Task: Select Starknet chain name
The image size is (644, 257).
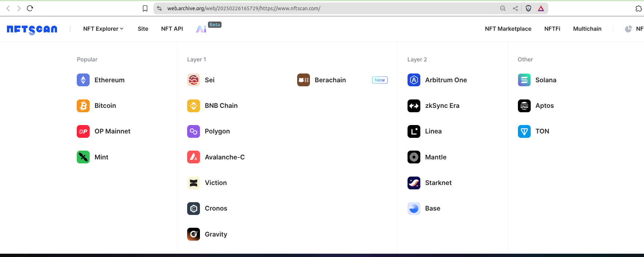Action: 438,183
